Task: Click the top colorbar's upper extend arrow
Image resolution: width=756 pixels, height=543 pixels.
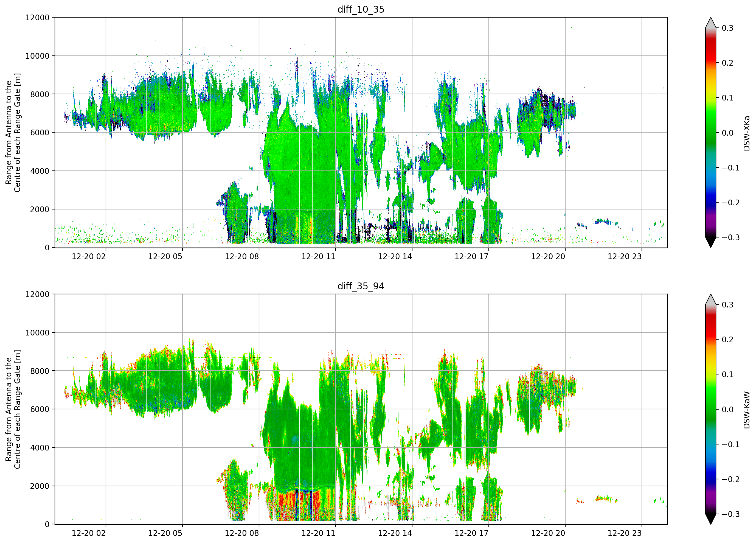Action: 711,23
